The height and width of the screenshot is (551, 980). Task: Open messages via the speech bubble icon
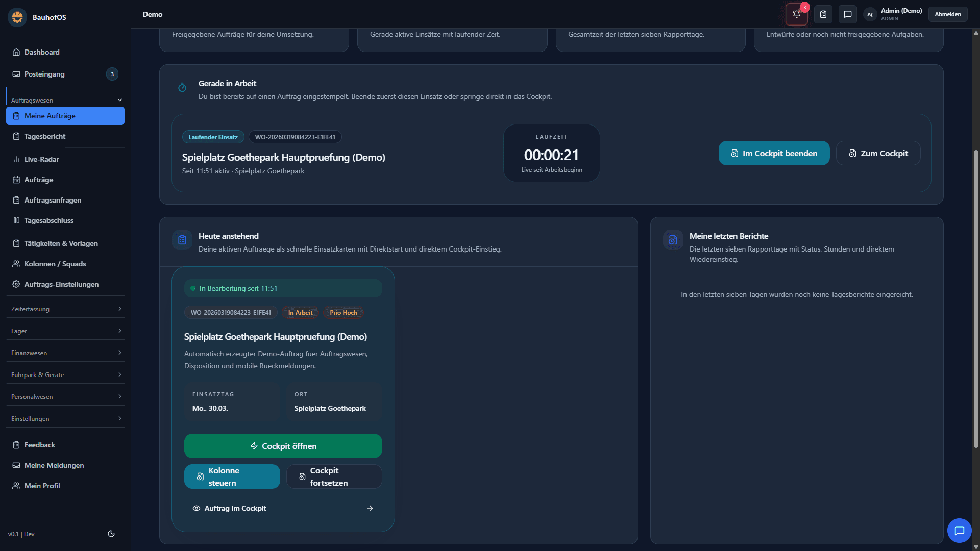(848, 14)
